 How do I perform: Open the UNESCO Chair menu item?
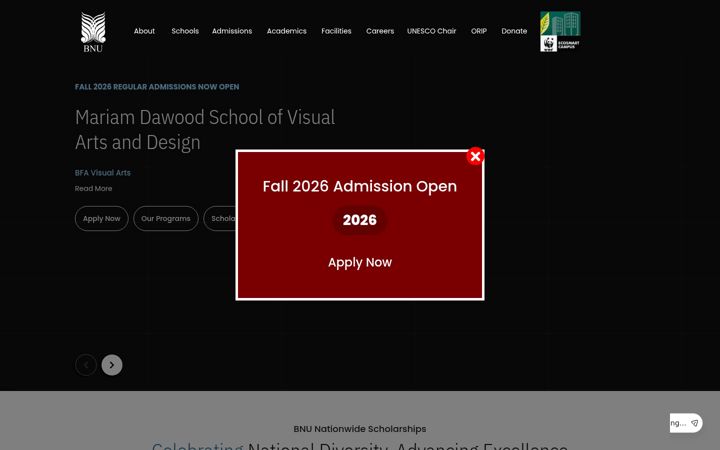click(x=431, y=31)
